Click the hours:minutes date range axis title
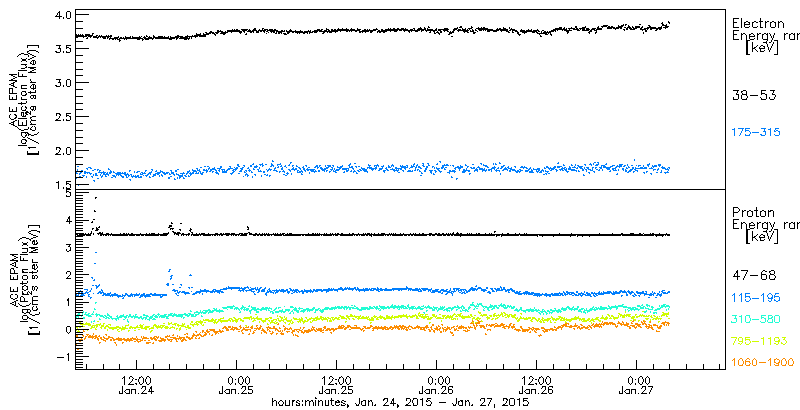 coord(400,402)
